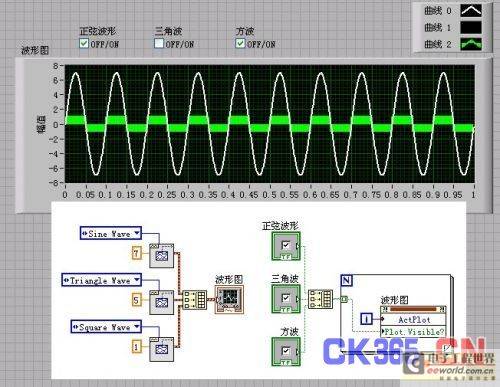Select the 正弦波形 boolean terminal in diagram

286,246
